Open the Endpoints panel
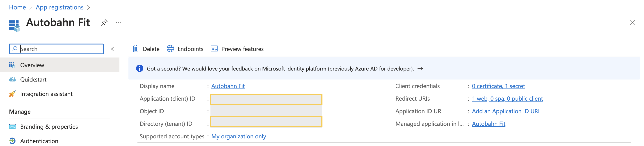The height and width of the screenshot is (146, 644). (x=185, y=49)
